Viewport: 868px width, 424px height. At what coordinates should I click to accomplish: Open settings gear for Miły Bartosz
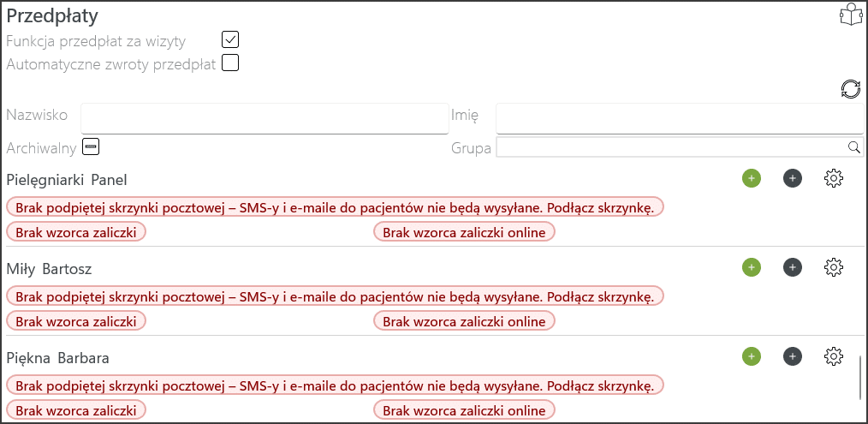[834, 267]
